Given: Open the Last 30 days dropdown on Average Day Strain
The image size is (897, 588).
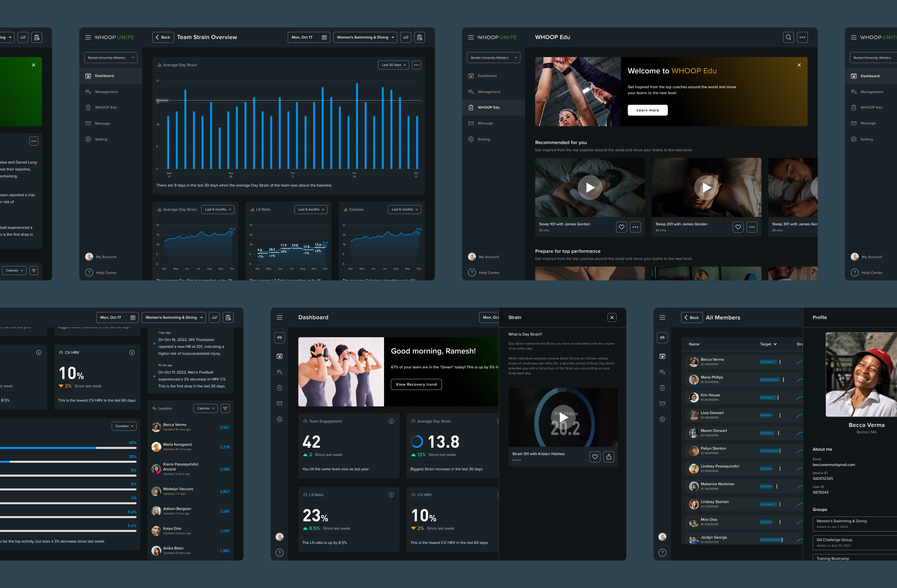Looking at the screenshot, I should [x=393, y=65].
